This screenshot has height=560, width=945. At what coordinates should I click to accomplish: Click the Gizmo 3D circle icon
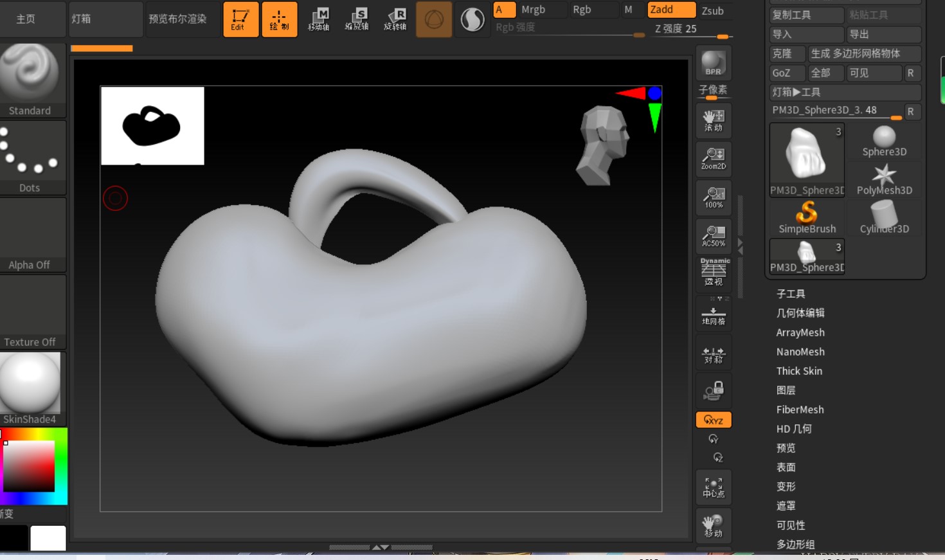pos(434,19)
